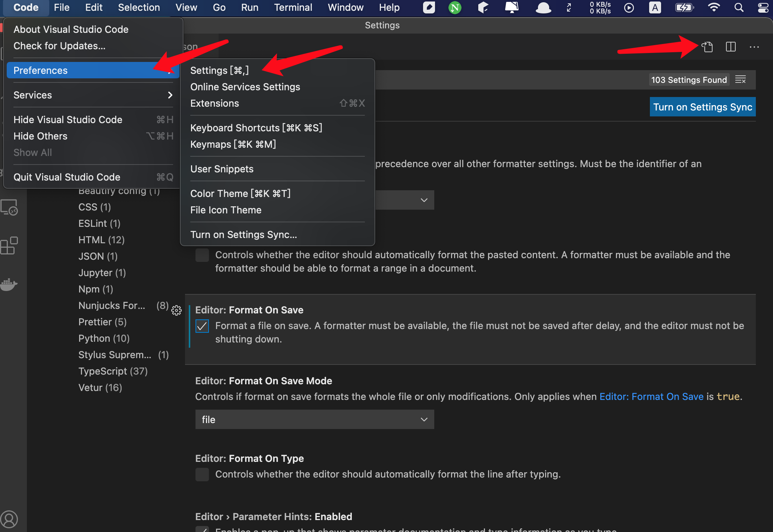Choose Color Theme in the submenu
Screen dimensions: 773x532
(x=240, y=194)
